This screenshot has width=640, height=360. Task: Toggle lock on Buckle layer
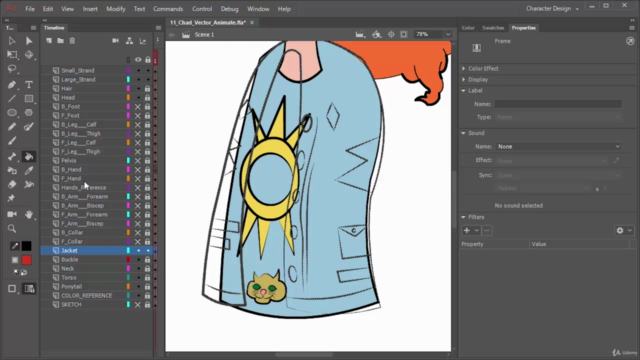pyautogui.click(x=147, y=260)
